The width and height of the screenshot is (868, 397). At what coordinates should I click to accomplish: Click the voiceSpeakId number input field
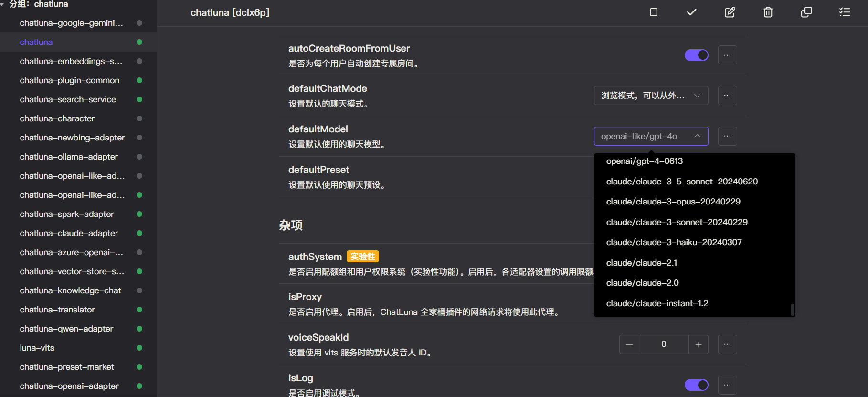[663, 344]
